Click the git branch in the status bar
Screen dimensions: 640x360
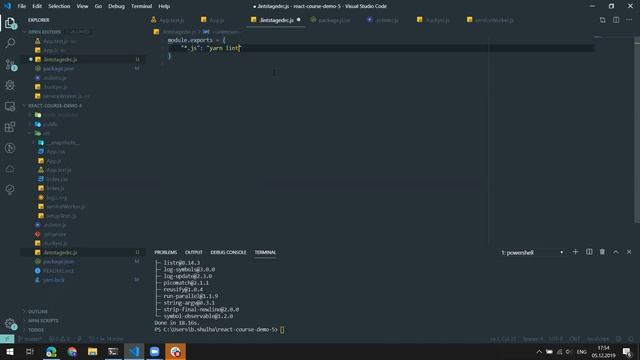pos(30,339)
